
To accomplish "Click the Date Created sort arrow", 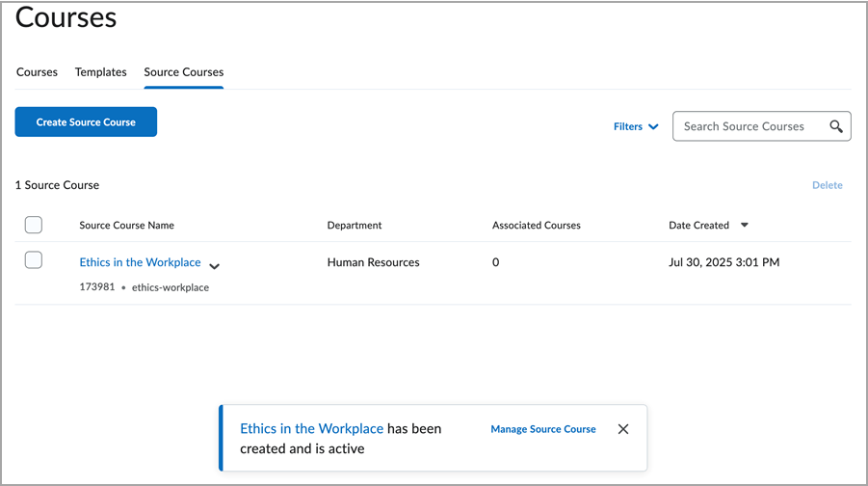I will [x=745, y=226].
